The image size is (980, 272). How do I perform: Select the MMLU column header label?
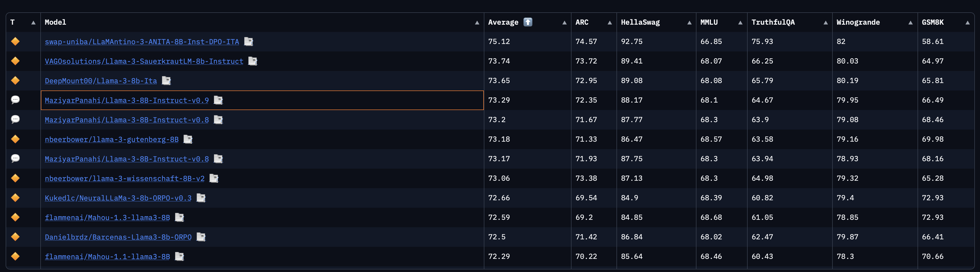[x=709, y=22]
